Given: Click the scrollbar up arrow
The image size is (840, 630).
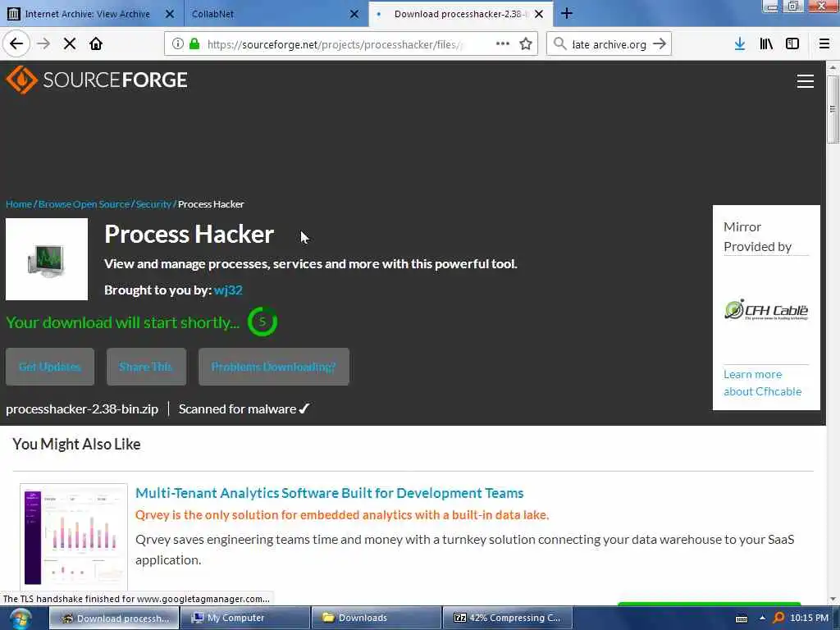Looking at the screenshot, I should (833, 67).
